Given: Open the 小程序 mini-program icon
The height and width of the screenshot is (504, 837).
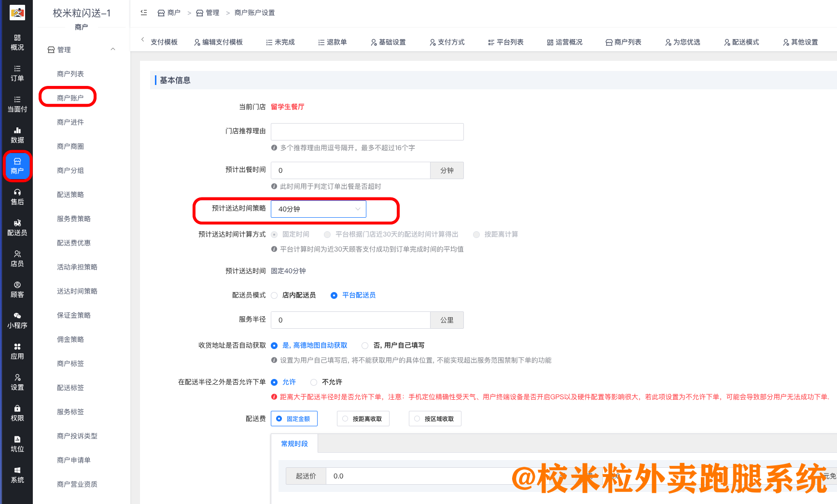Looking at the screenshot, I should click(x=17, y=321).
